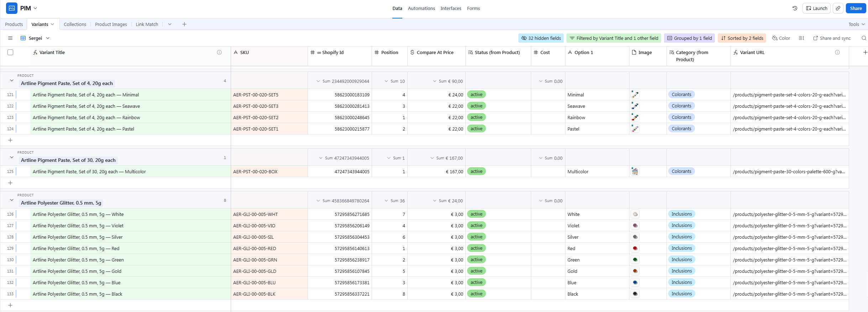
Task: Switch to the Product Images table tab
Action: [x=111, y=24]
